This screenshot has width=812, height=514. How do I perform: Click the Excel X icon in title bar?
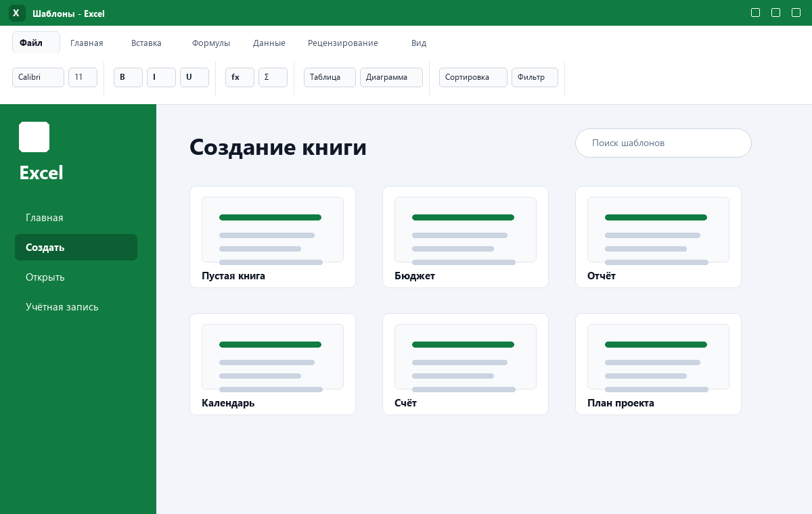(17, 13)
